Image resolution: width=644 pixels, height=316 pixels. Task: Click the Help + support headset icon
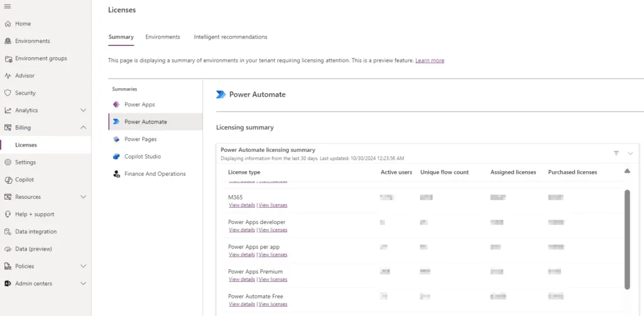[x=8, y=214]
